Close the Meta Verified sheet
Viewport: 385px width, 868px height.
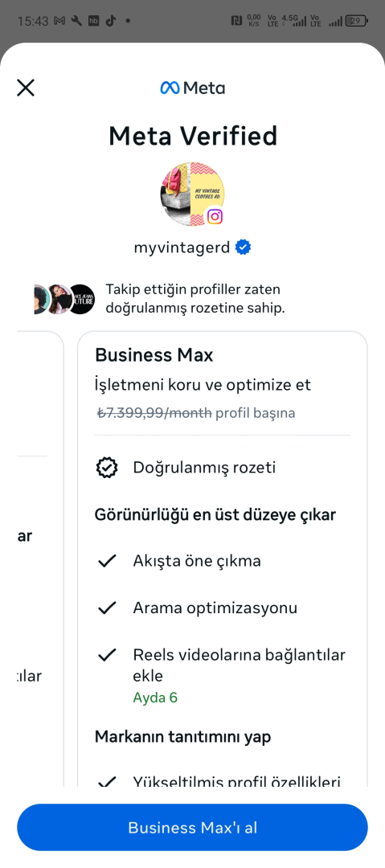(26, 88)
